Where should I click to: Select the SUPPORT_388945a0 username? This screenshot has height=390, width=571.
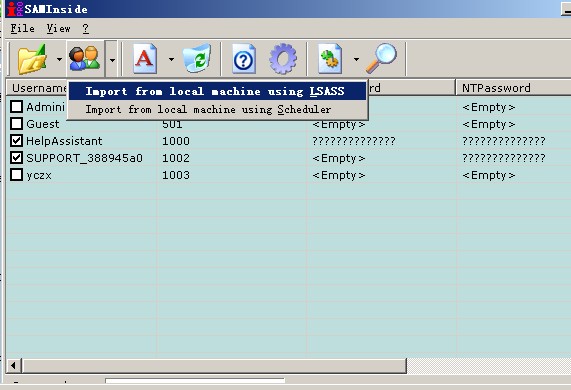84,158
